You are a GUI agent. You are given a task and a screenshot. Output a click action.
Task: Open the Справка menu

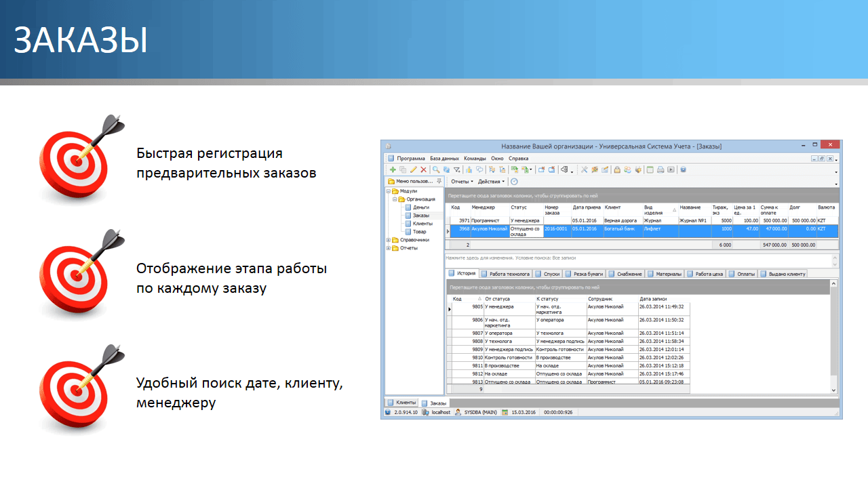coord(518,158)
